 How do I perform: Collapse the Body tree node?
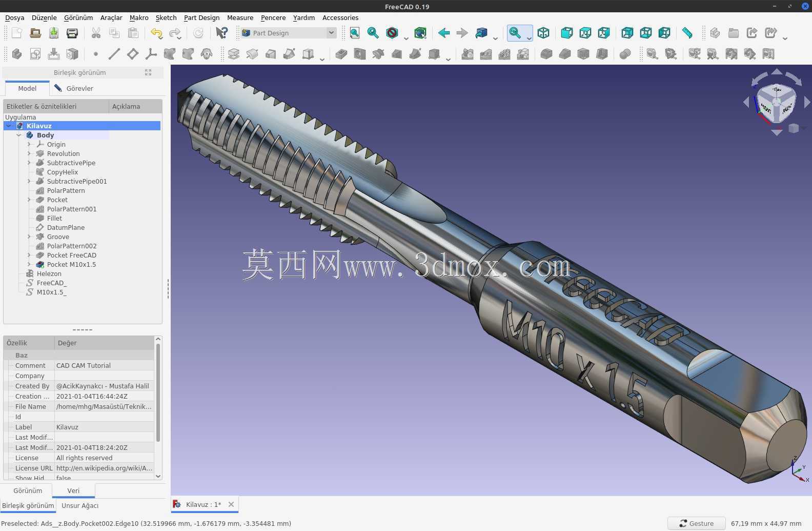coord(19,135)
